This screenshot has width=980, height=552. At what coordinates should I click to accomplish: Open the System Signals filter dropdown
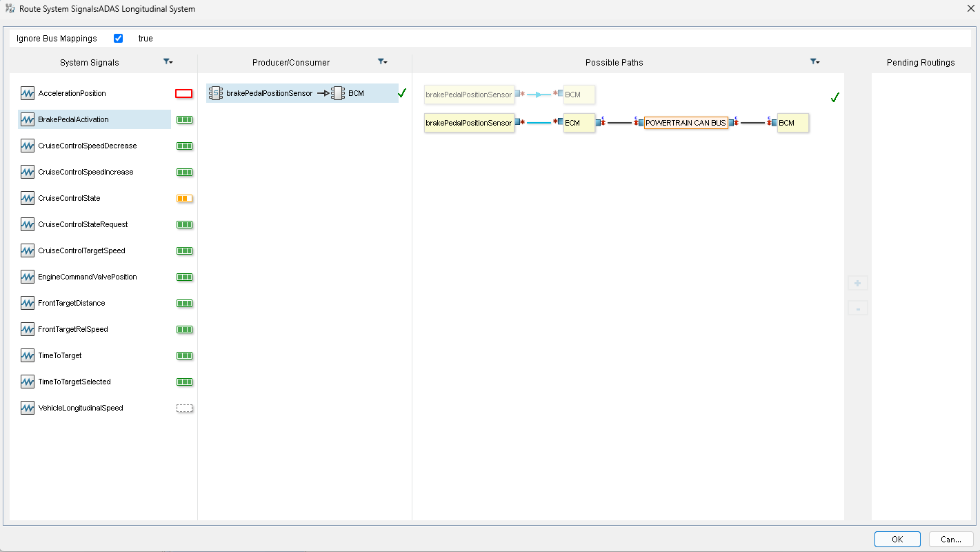pos(168,62)
